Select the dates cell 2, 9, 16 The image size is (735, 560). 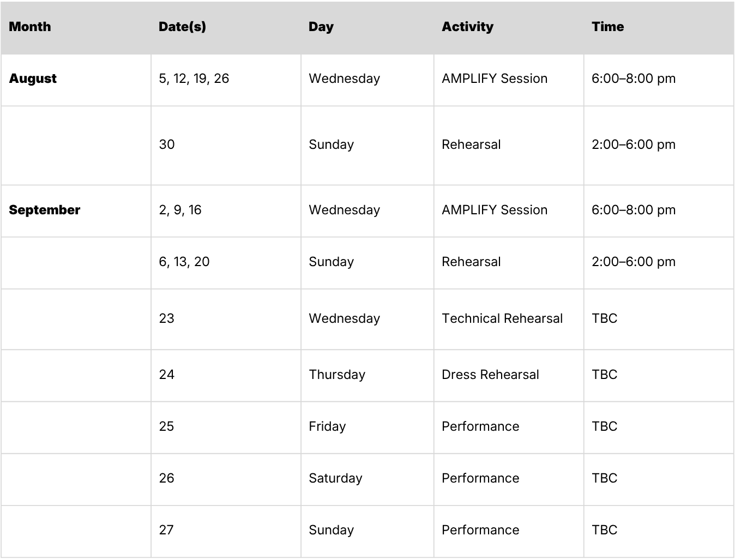[226, 210]
